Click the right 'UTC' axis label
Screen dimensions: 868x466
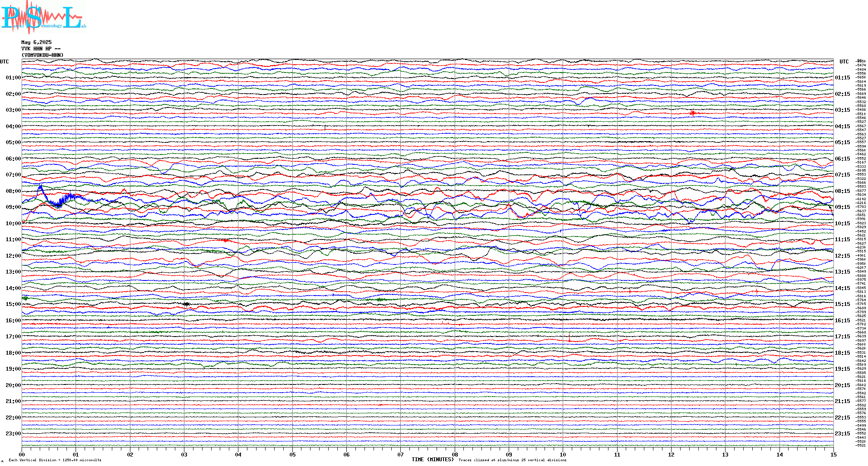coord(844,62)
